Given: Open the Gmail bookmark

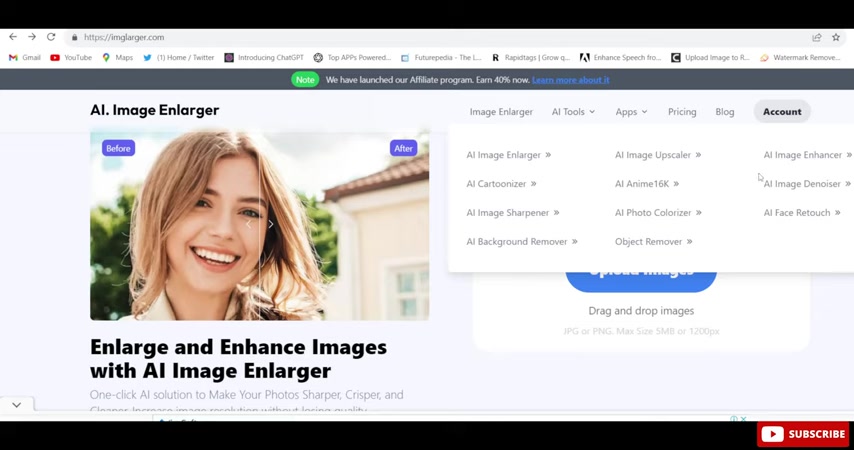Looking at the screenshot, I should (25, 57).
